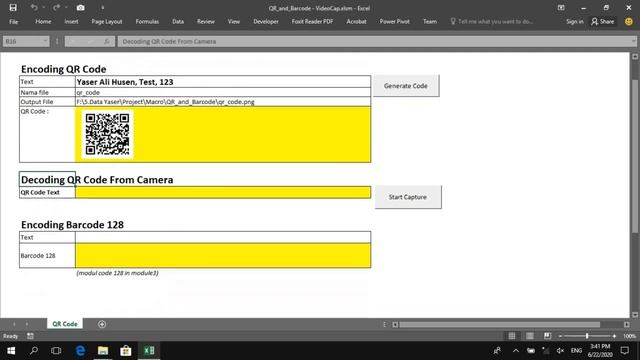Click the Share button
This screenshot has width=640, height=360.
click(602, 22)
